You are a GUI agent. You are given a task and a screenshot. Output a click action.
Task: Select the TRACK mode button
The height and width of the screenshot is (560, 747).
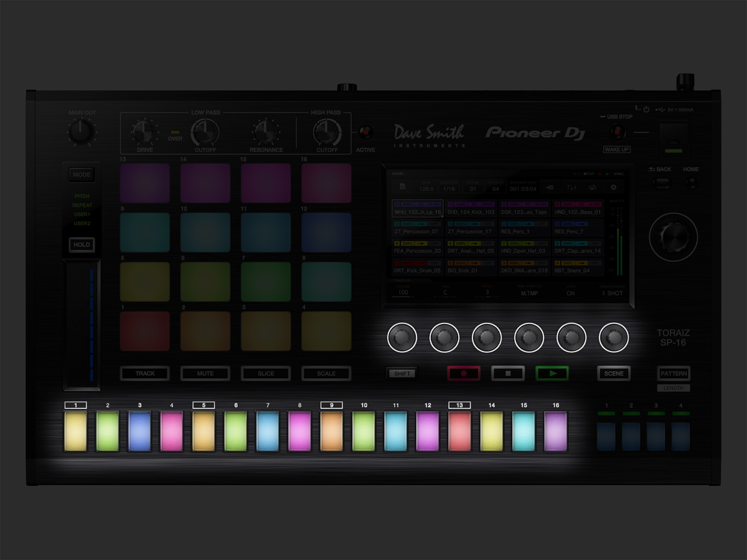[144, 373]
